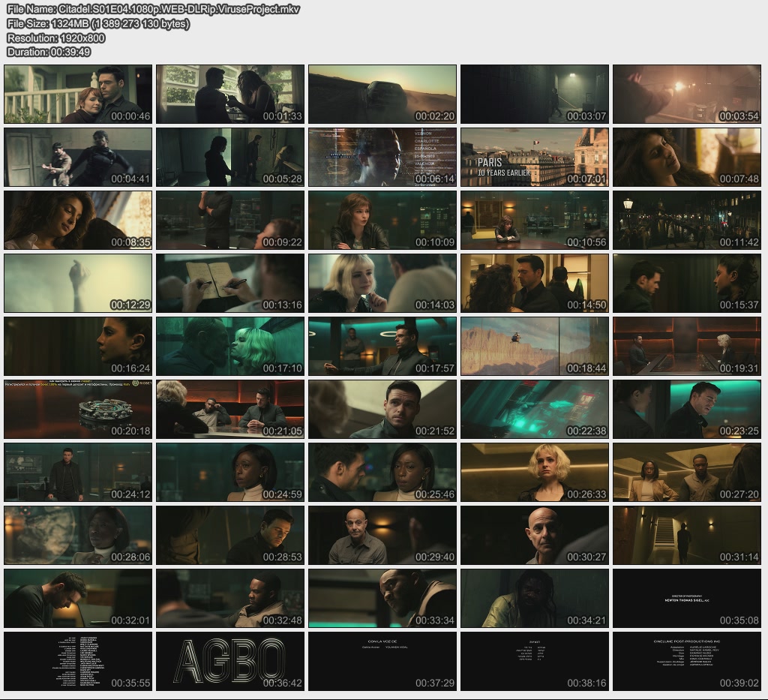This screenshot has width=768, height=700.
Task: Select the circular device frame 00:20:18
Action: [78, 409]
